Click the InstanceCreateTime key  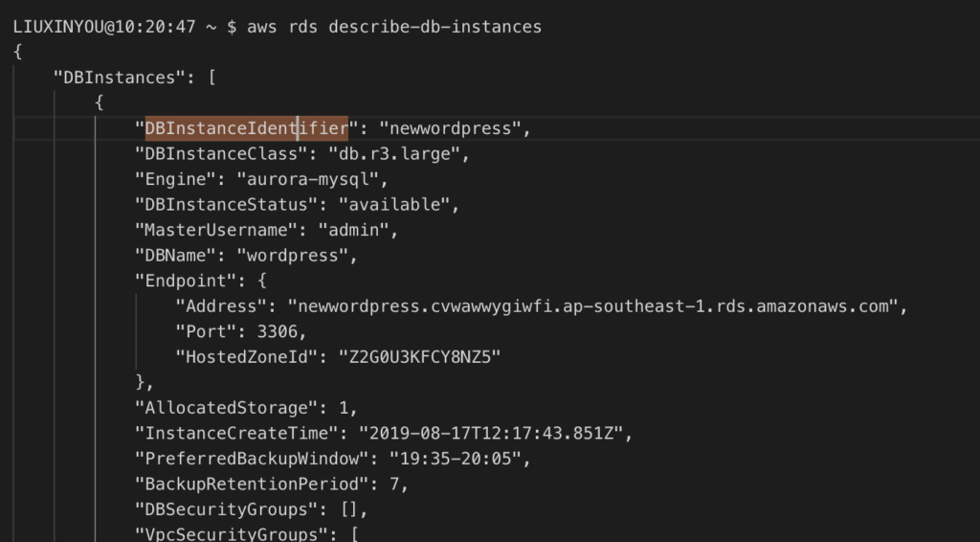(x=237, y=434)
